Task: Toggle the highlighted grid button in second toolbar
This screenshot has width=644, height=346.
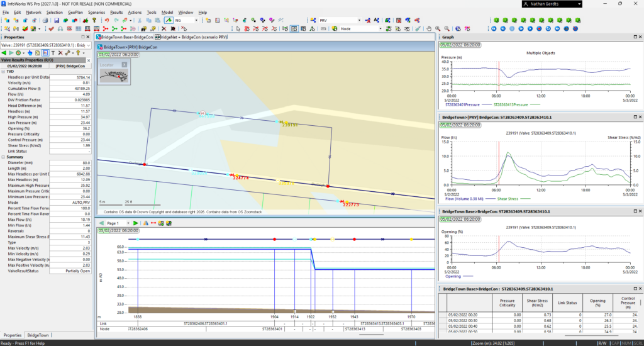Action: pyautogui.click(x=294, y=29)
